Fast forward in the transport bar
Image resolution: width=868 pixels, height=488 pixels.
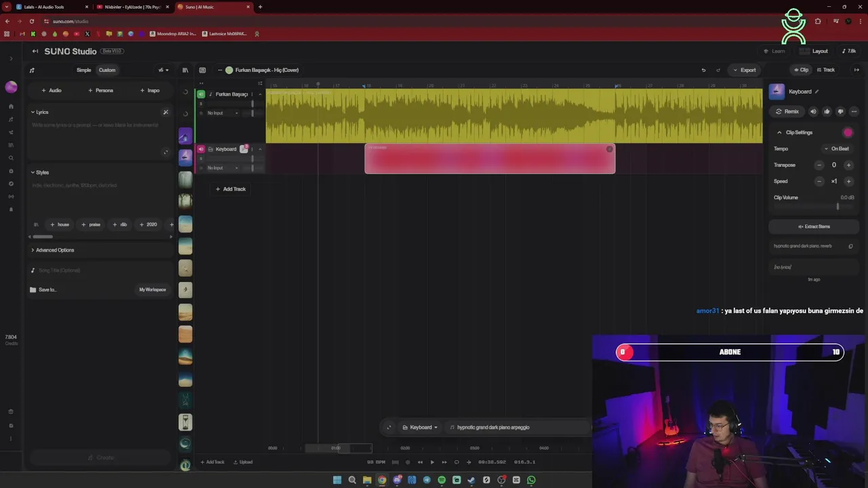click(444, 462)
